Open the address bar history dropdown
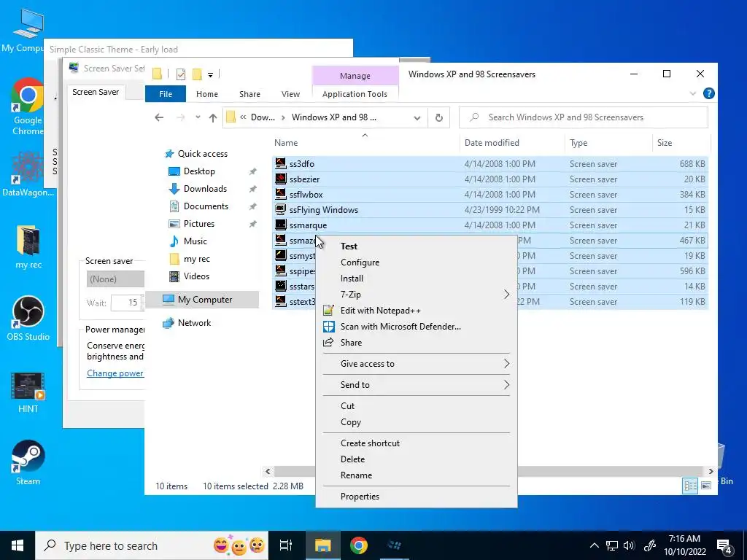This screenshot has height=560, width=747. click(417, 117)
